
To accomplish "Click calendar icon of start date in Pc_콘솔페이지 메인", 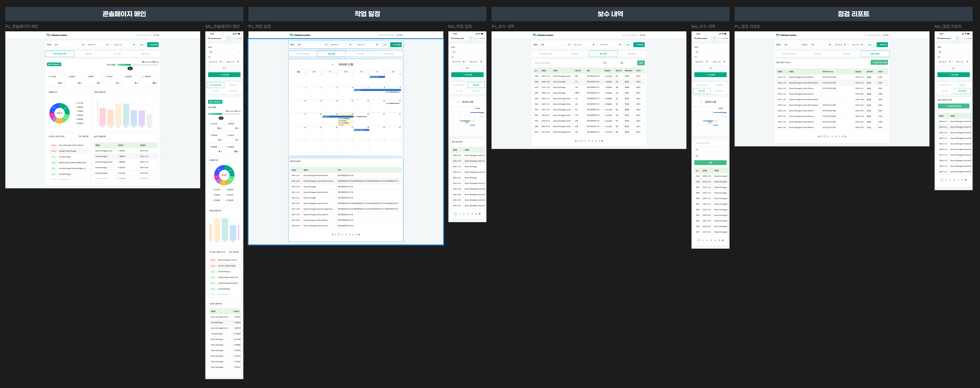I will [107, 45].
